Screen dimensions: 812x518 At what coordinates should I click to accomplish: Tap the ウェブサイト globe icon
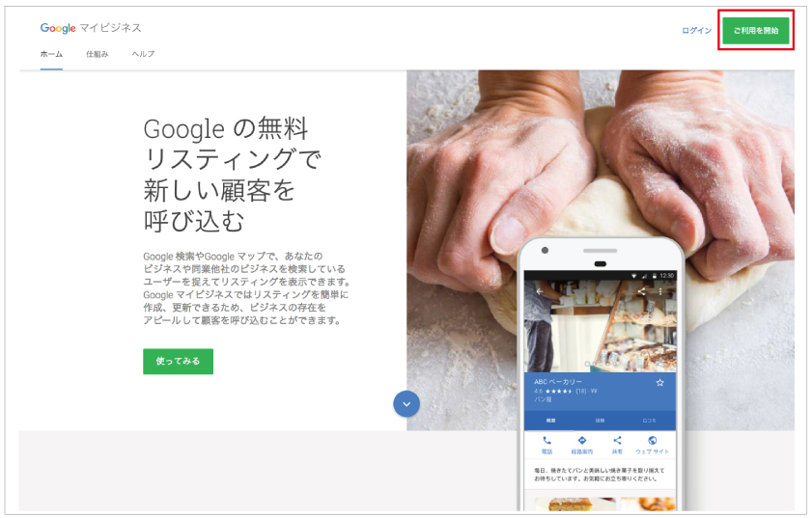(653, 441)
